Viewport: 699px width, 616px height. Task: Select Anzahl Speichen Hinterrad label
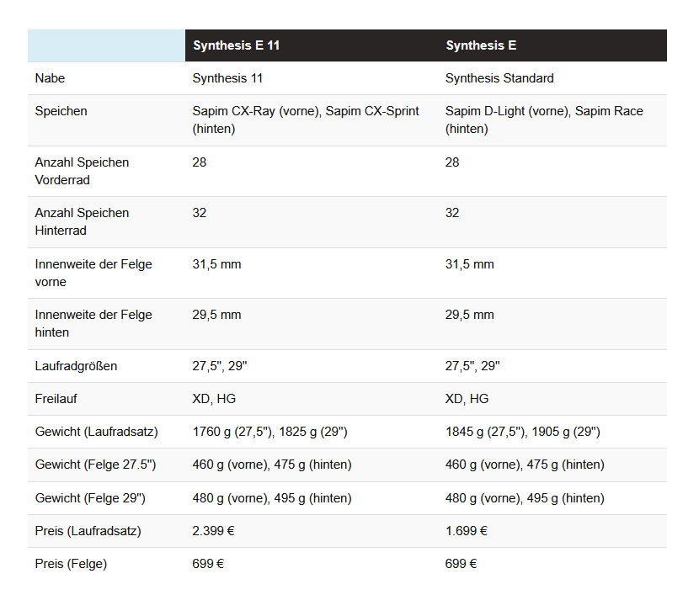point(82,221)
